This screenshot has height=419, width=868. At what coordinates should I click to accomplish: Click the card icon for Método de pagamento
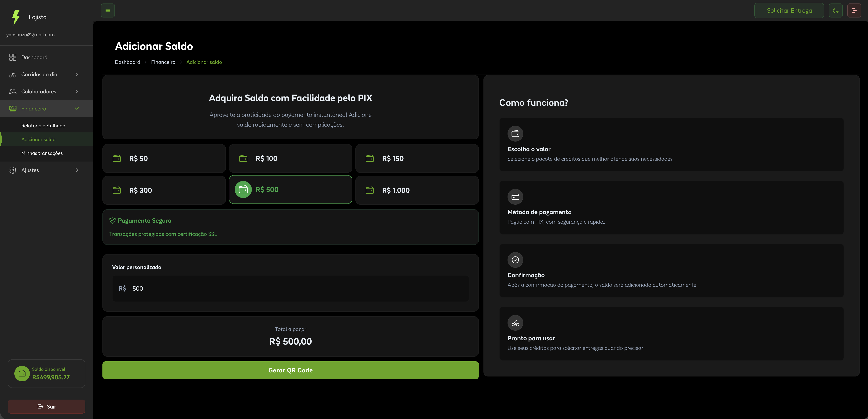515,197
